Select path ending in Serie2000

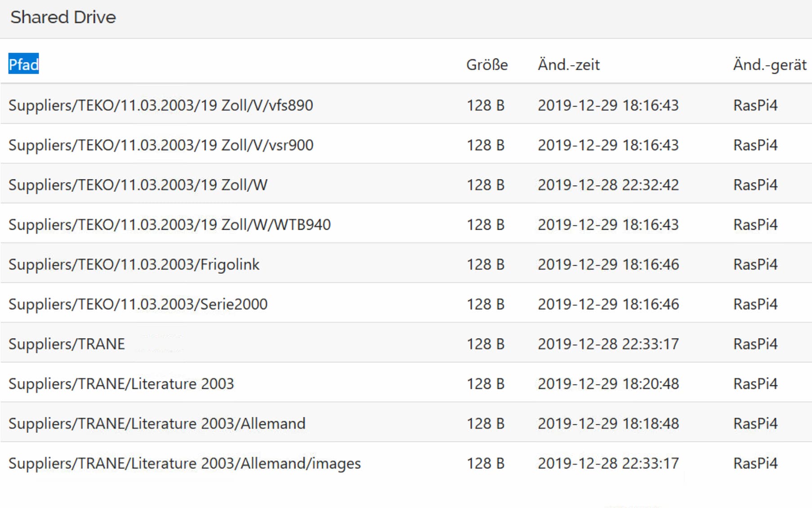tap(138, 304)
